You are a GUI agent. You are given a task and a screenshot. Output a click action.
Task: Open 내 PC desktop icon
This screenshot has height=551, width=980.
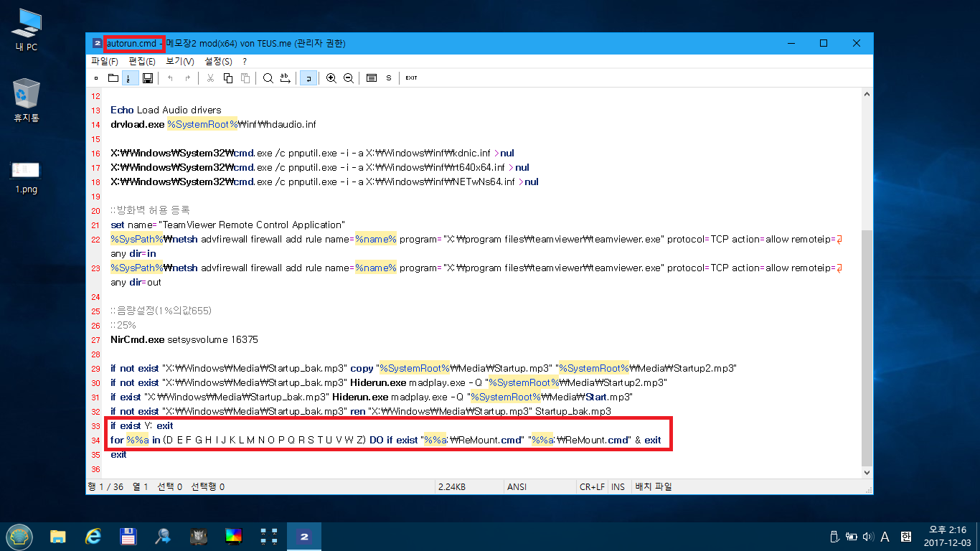(27, 30)
